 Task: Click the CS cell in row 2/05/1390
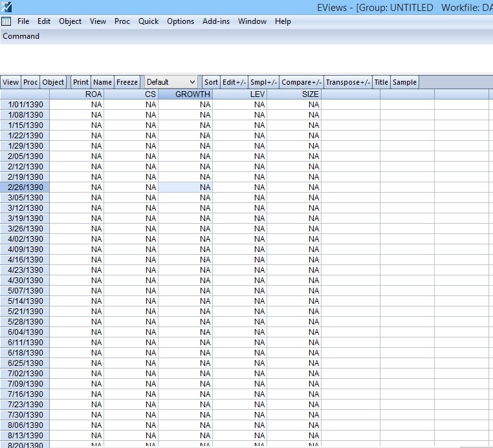131,156
